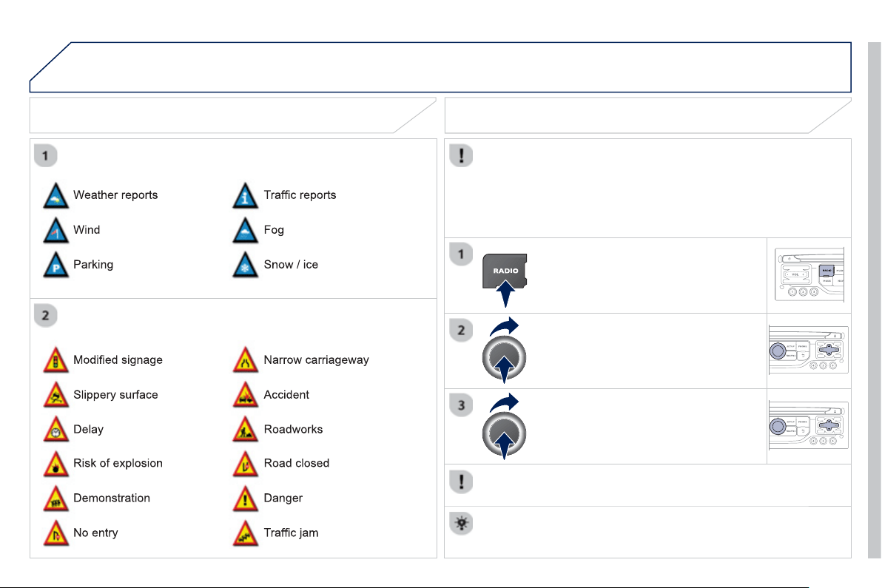Screen dimensions: 882x588
Task: Select the Accident warning triangle icon
Action: click(245, 395)
